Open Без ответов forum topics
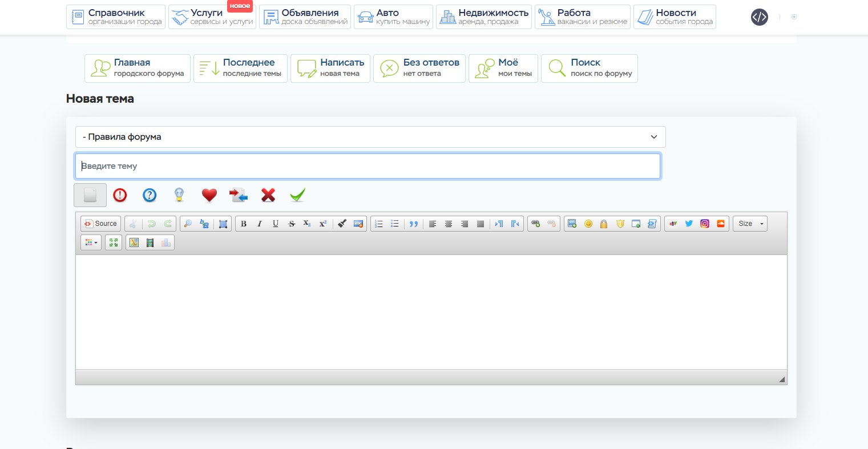The height and width of the screenshot is (449, 868). (419, 68)
